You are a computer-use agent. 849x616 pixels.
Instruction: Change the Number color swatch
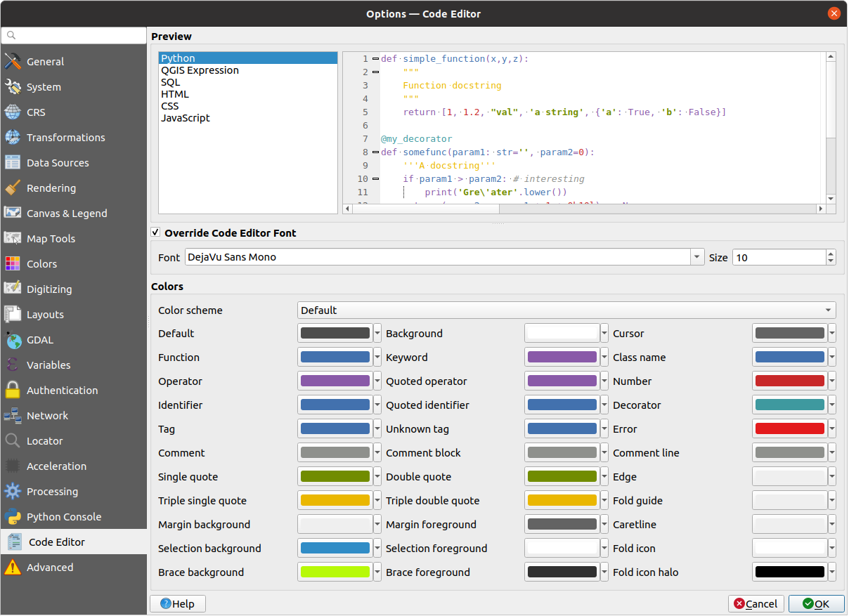click(x=789, y=381)
